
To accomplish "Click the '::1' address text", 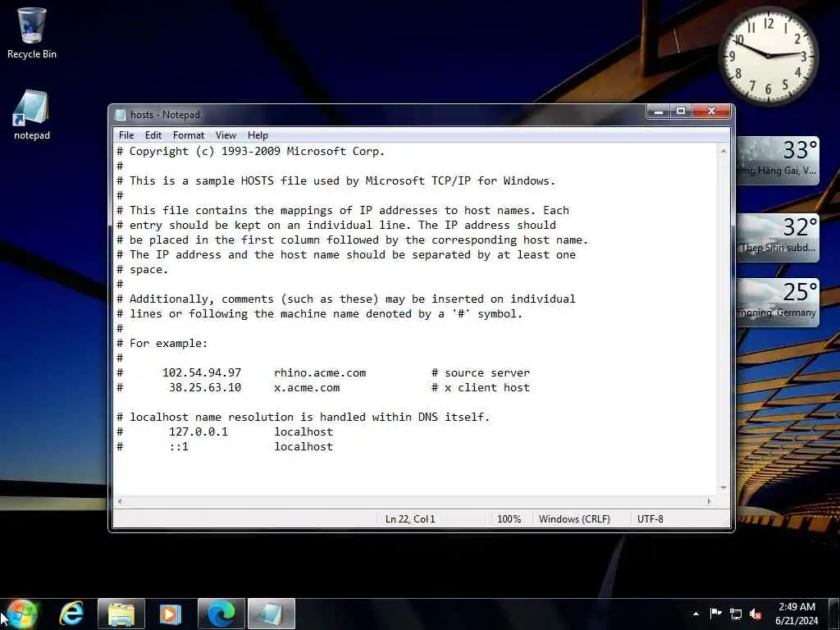I will point(178,447).
